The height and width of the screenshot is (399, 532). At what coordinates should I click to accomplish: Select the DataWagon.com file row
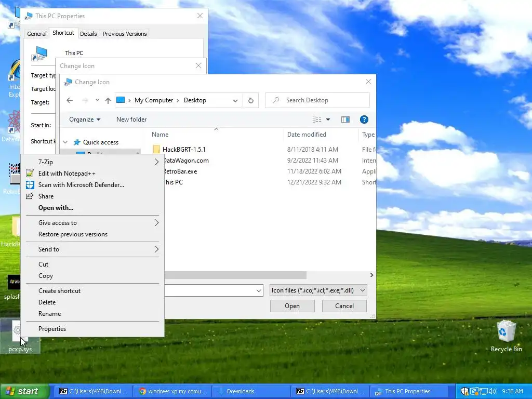pyautogui.click(x=263, y=161)
